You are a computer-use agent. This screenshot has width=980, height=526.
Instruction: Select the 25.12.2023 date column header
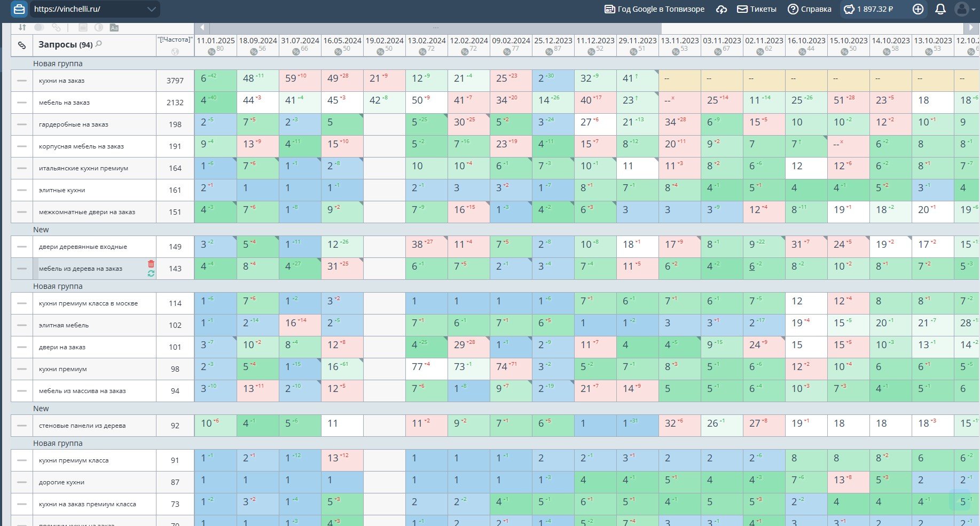pyautogui.click(x=553, y=41)
